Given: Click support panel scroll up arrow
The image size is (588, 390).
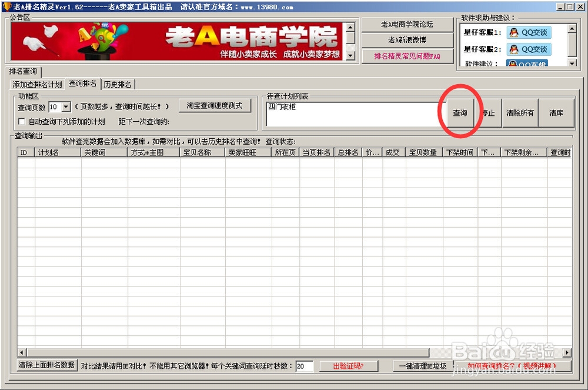Looking at the screenshot, I should [x=572, y=28].
